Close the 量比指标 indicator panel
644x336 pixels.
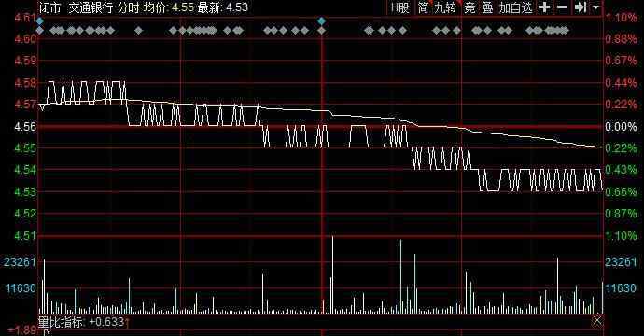tap(597, 321)
